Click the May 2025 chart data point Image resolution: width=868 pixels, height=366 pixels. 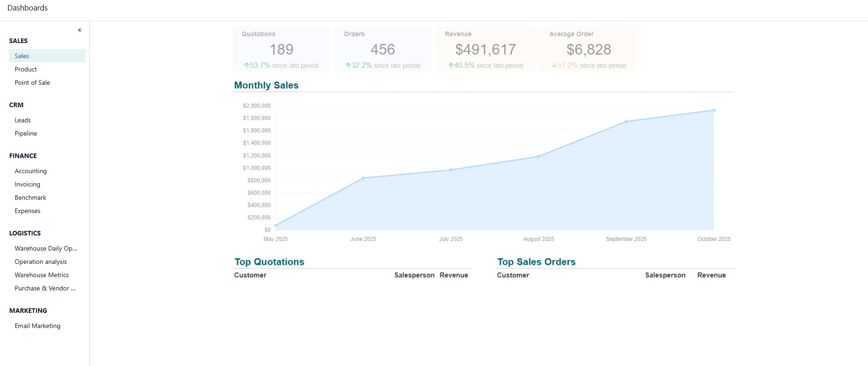coord(276,225)
